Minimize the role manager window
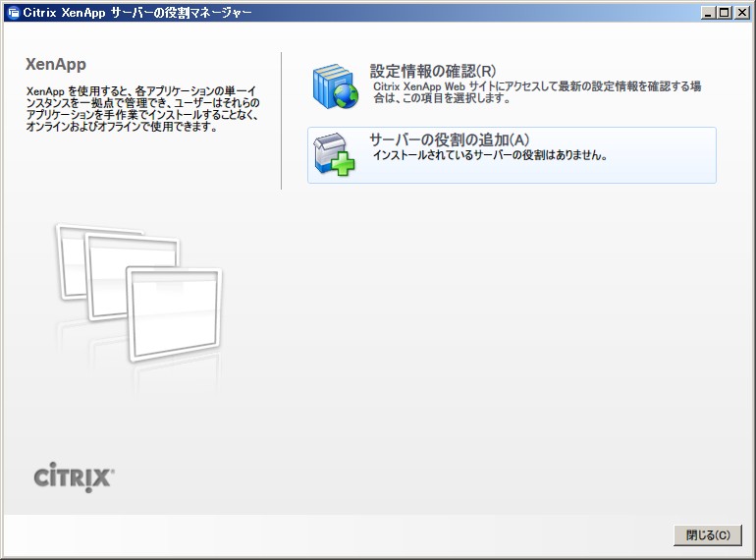 click(709, 13)
